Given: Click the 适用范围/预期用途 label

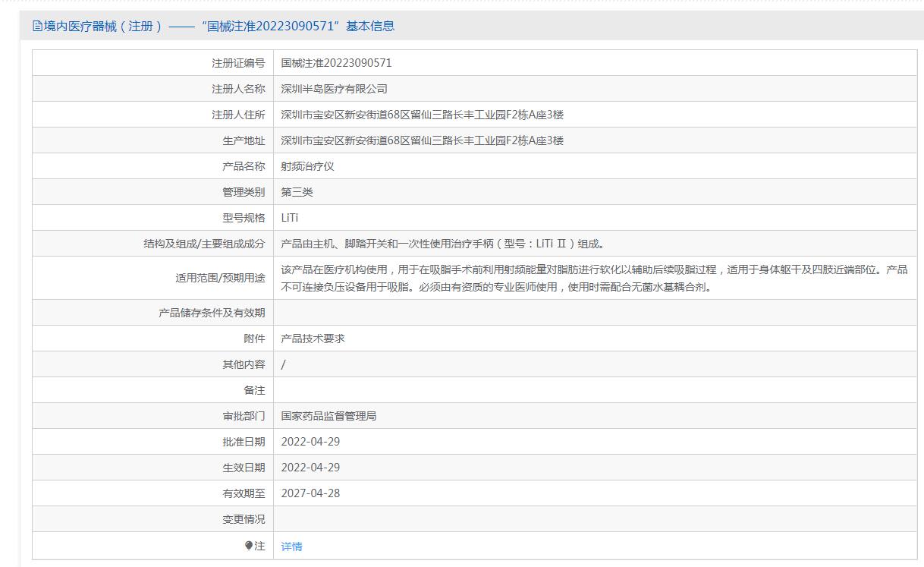Looking at the screenshot, I should point(220,278).
